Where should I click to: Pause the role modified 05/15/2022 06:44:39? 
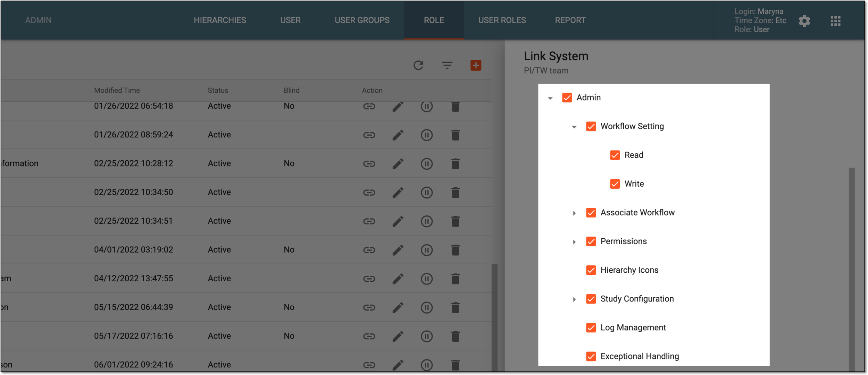click(x=427, y=308)
